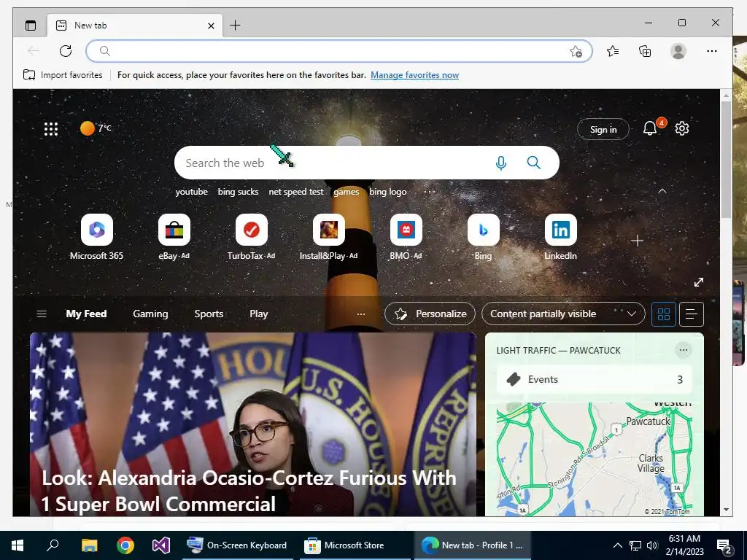Open traffic card options ellipsis
The height and width of the screenshot is (560, 747).
tap(683, 351)
